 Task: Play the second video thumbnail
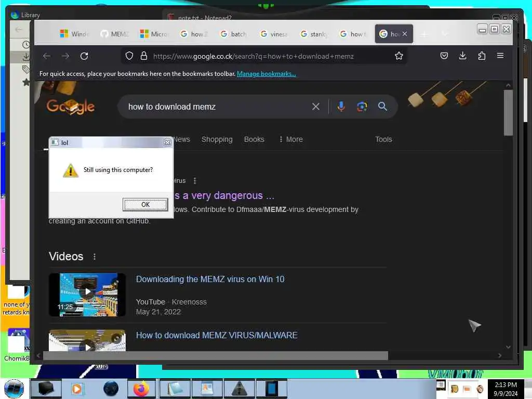87,340
